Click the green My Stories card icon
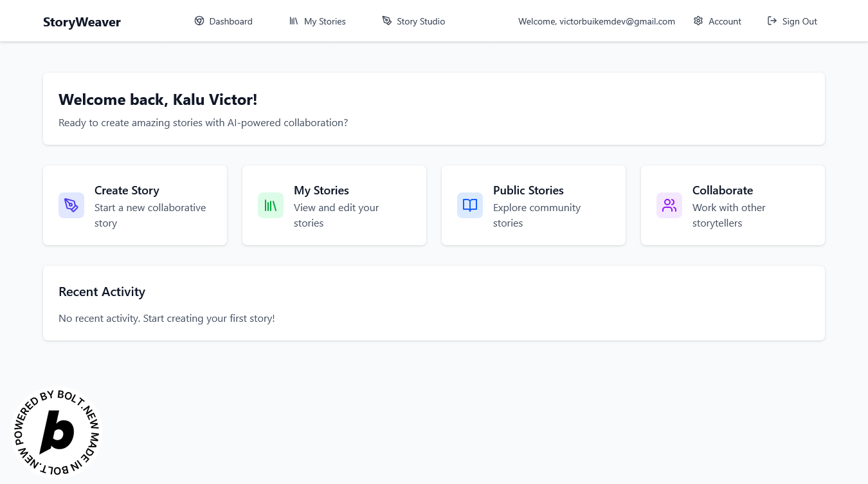Screen dimensions: 868x484 271,205
